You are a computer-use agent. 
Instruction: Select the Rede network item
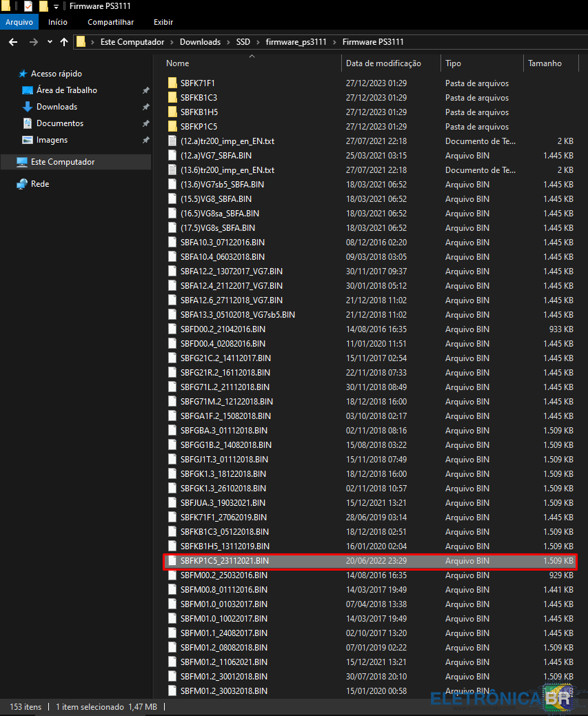(40, 184)
